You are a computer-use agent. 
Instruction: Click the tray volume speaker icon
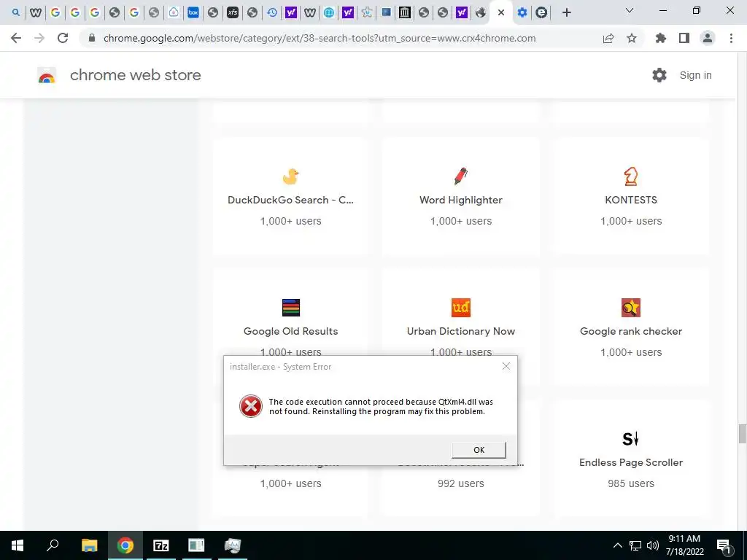pyautogui.click(x=653, y=545)
